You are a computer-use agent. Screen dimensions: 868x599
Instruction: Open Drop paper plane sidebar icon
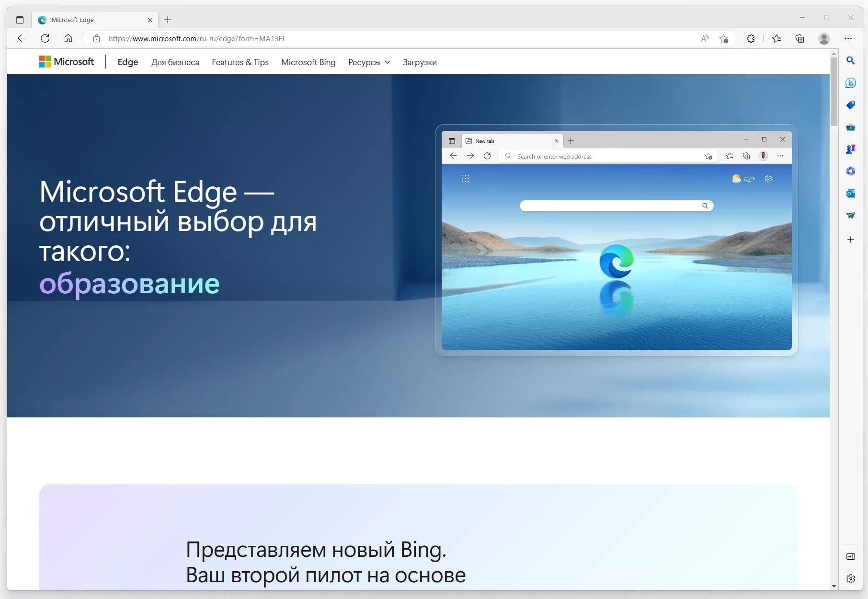850,215
